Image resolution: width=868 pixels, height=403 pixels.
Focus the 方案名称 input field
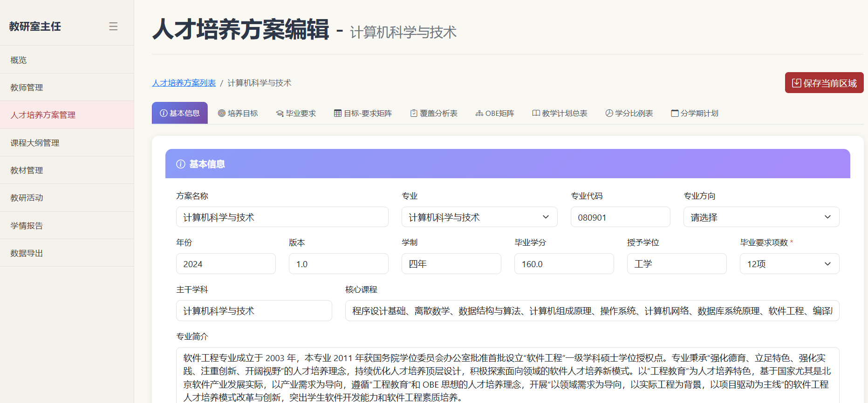pos(282,217)
